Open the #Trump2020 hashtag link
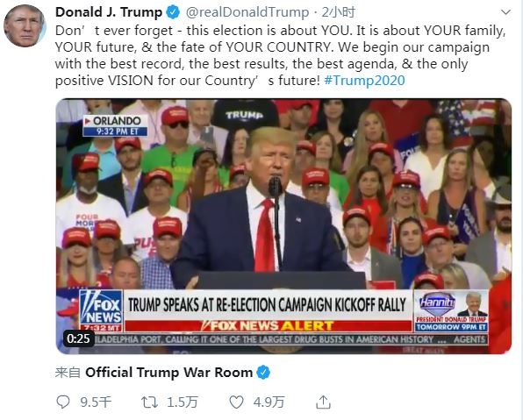The image size is (523, 420). (x=364, y=81)
